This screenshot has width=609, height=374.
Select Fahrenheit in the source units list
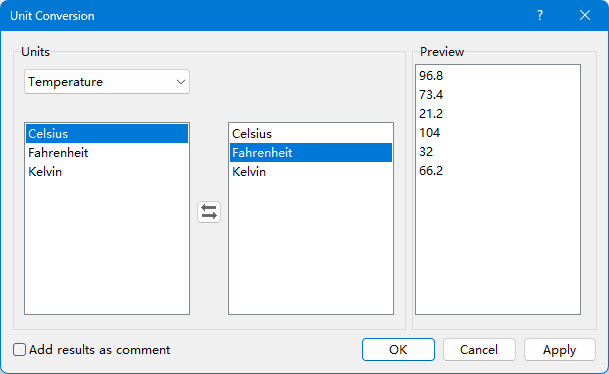click(107, 153)
